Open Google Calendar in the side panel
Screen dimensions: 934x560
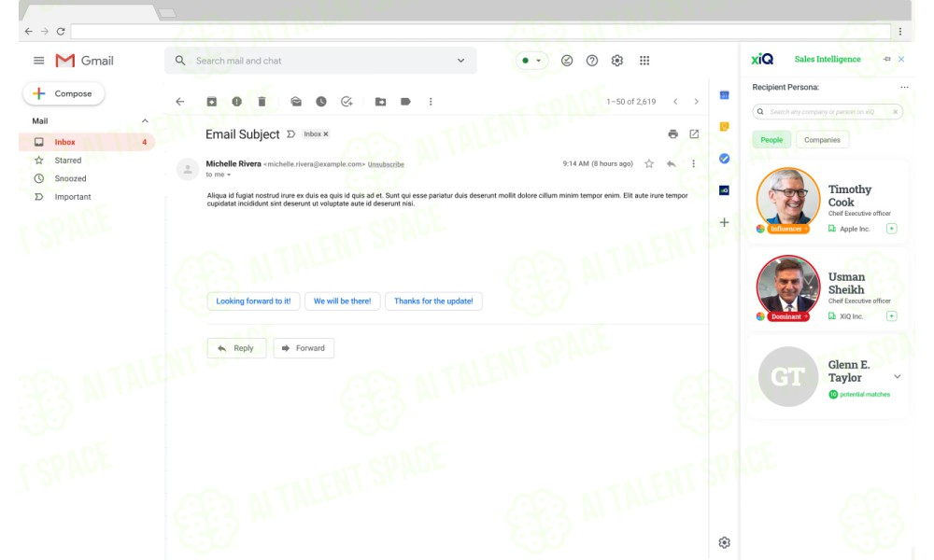[725, 95]
